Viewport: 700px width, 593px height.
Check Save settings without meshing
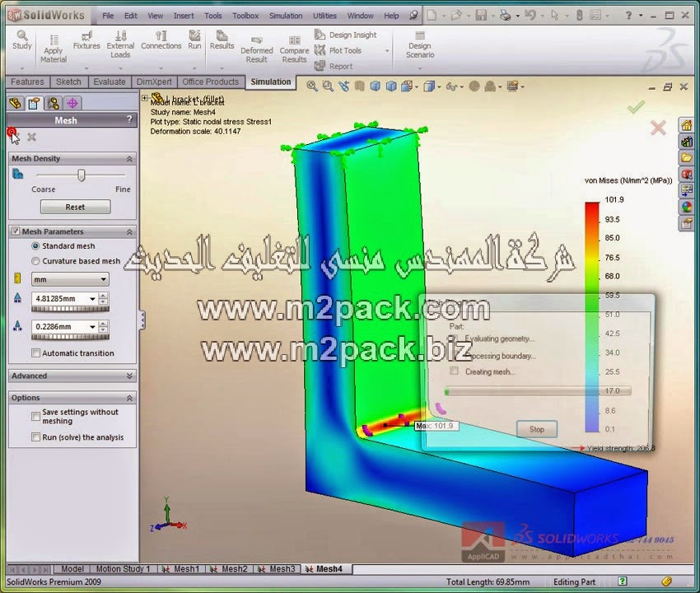click(36, 416)
